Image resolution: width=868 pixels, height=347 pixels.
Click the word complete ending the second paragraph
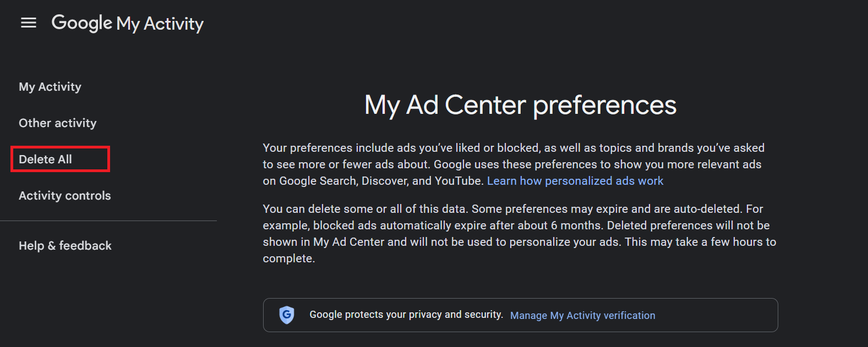287,258
